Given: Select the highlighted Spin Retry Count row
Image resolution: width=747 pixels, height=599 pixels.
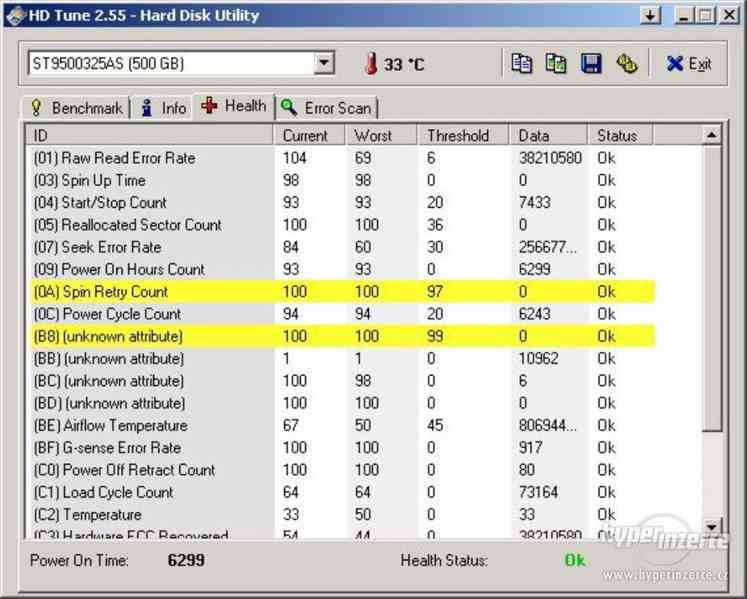Looking at the screenshot, I should pos(341,292).
